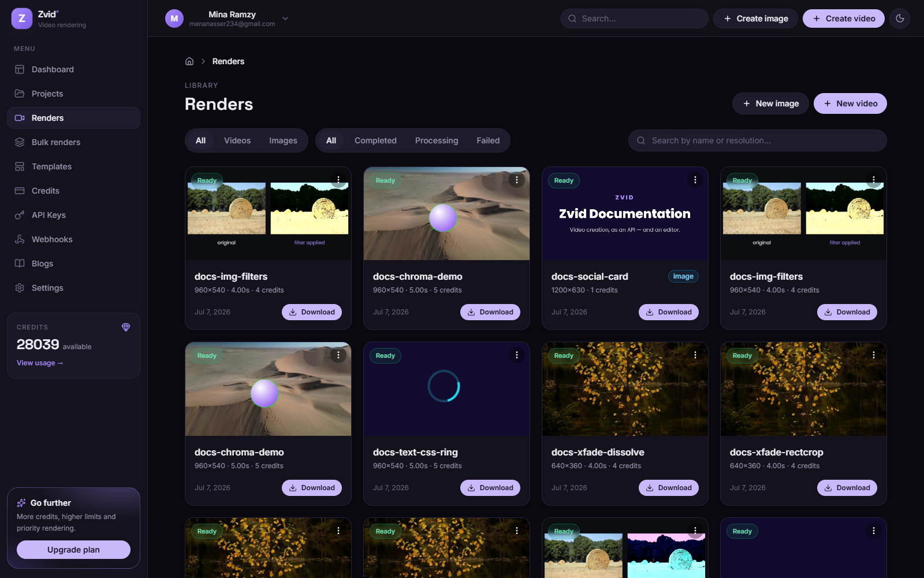
Task: Click View usage link
Action: click(40, 363)
